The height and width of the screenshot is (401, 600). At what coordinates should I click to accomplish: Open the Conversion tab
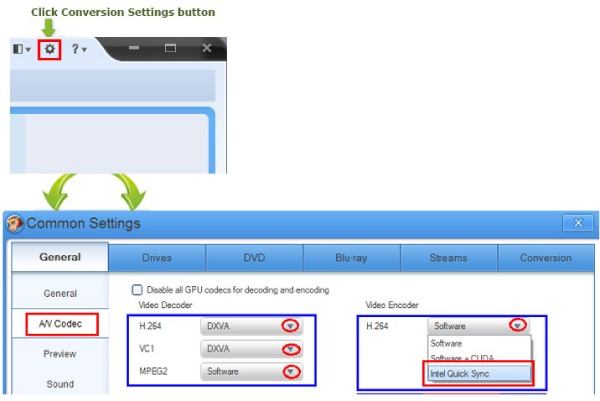tap(546, 258)
